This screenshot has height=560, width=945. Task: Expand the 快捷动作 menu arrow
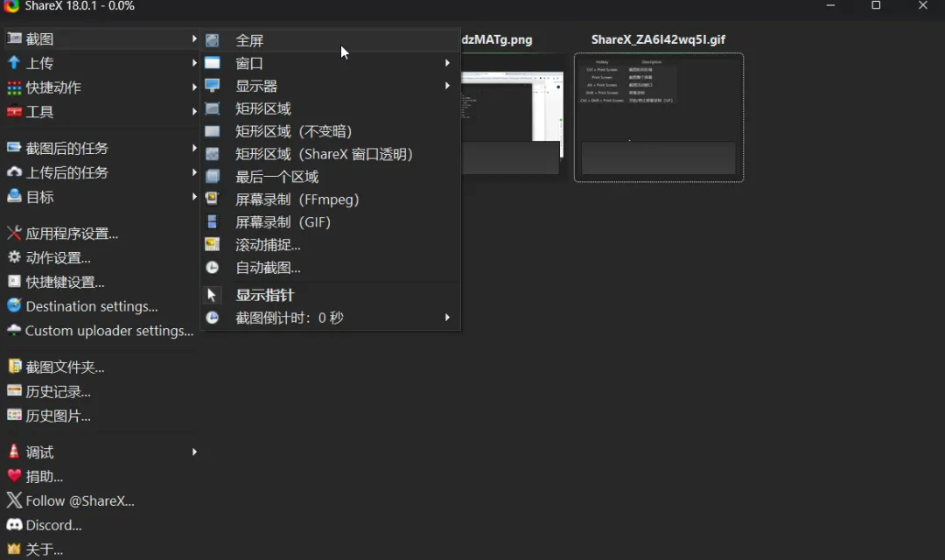(194, 87)
